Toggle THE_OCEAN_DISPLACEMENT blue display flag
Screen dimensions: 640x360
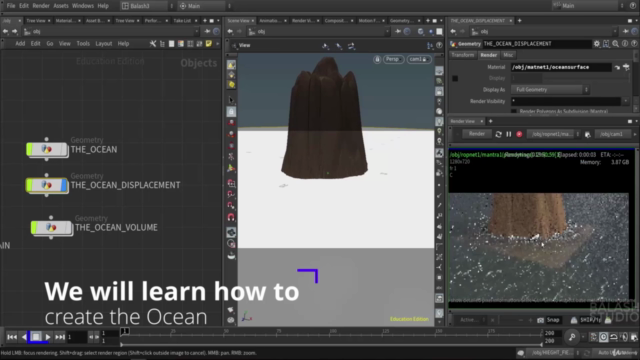pos(64,185)
